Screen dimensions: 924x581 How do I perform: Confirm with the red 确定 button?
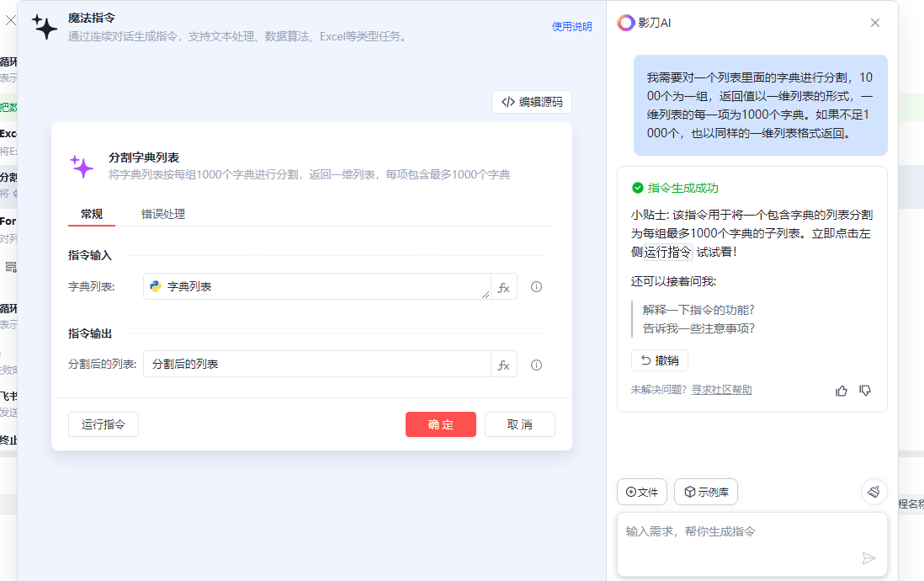(x=440, y=424)
